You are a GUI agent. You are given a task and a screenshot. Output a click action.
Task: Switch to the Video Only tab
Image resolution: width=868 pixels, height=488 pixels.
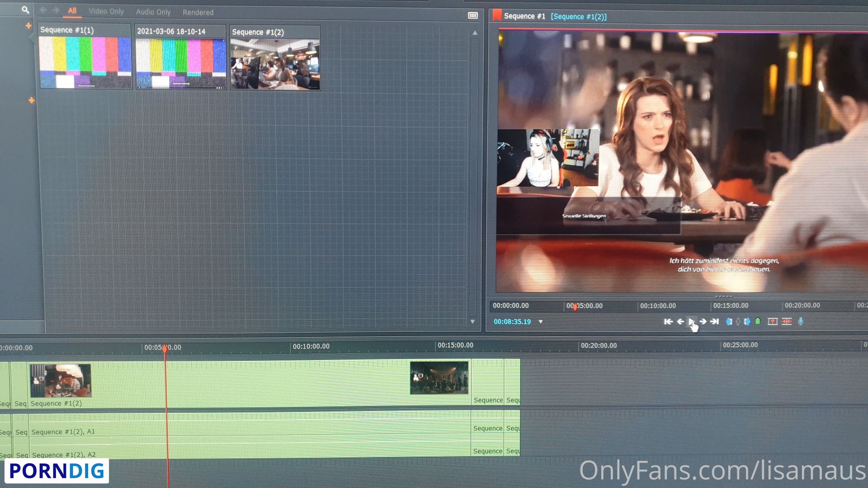pos(106,11)
